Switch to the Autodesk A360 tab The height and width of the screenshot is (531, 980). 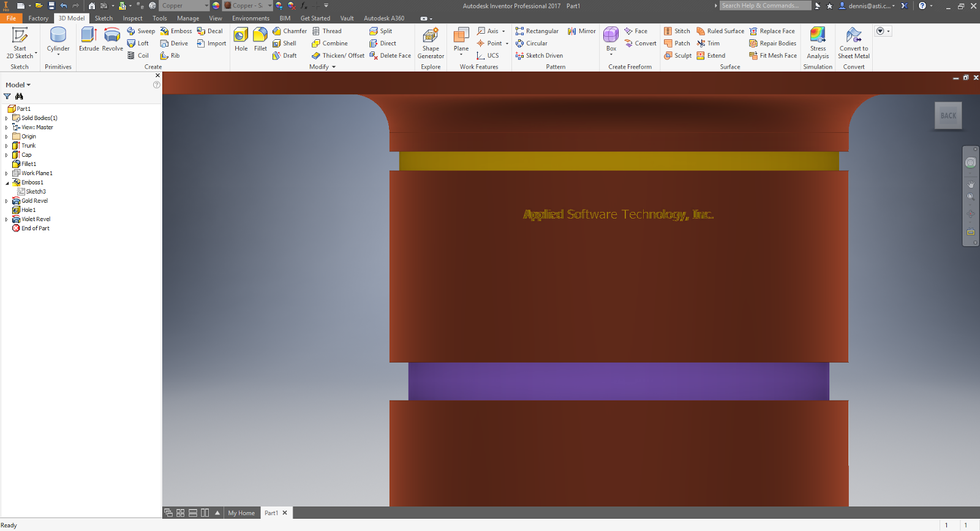tap(384, 18)
